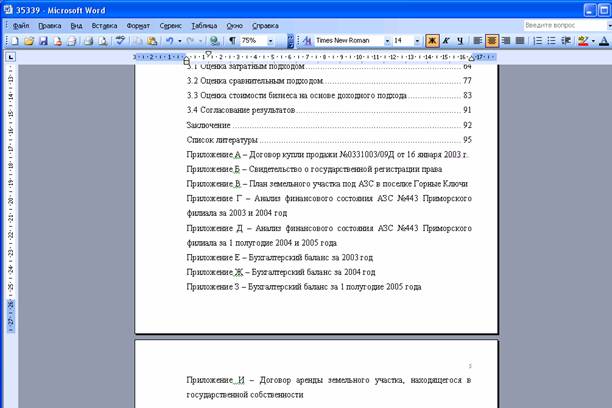The height and width of the screenshot is (408, 612).
Task: Open the zoom 75% dropdown
Action: (x=270, y=41)
